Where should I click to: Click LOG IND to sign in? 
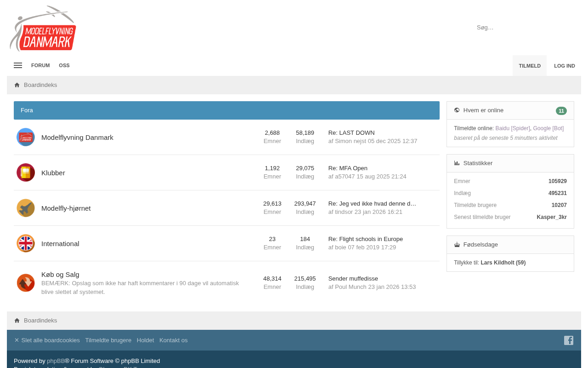pyautogui.click(x=565, y=66)
